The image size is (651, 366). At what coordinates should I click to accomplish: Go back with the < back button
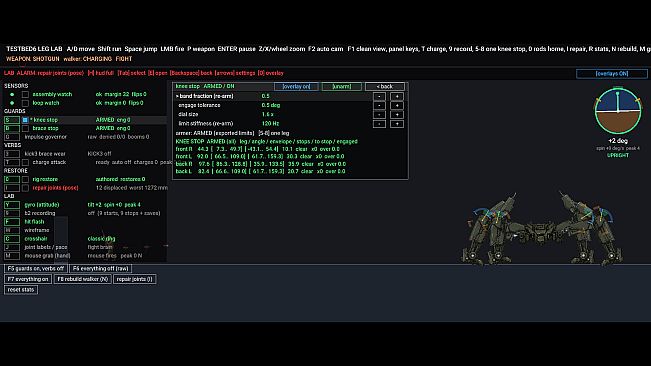[x=384, y=86]
